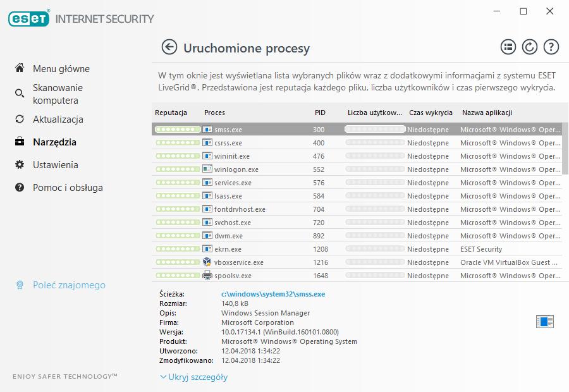Select PID 1208 cell
The width and height of the screenshot is (569, 392).
coord(321,249)
